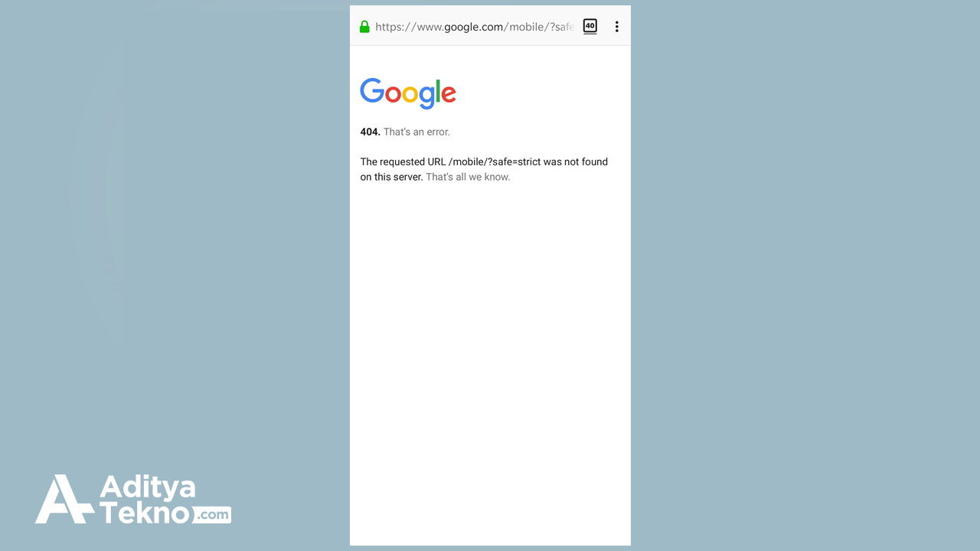
Task: Click the Google logo on error page
Action: point(408,93)
